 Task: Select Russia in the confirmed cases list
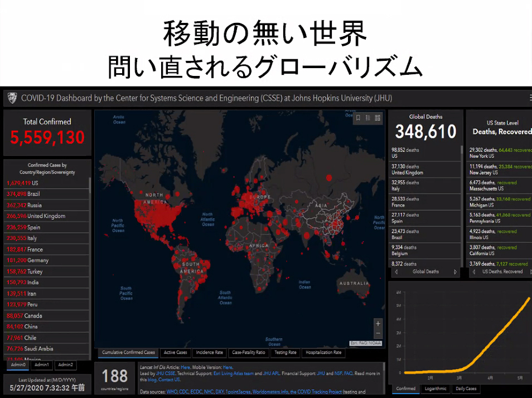tap(46, 205)
